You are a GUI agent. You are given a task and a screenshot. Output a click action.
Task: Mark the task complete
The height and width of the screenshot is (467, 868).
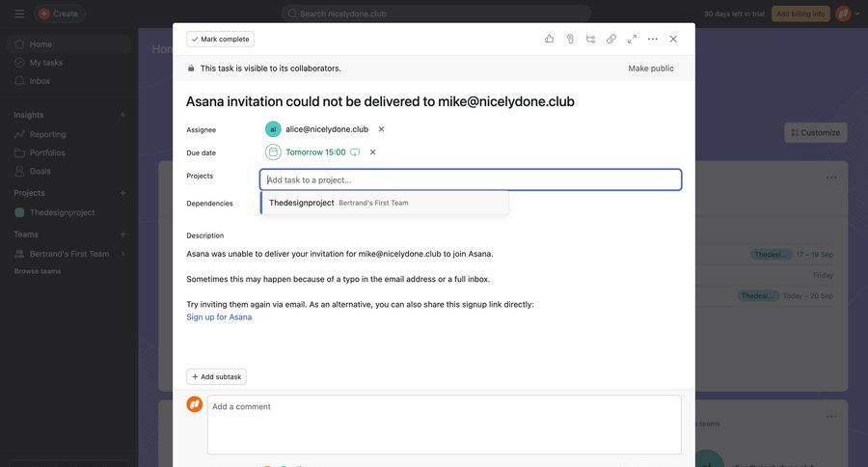pyautogui.click(x=220, y=40)
